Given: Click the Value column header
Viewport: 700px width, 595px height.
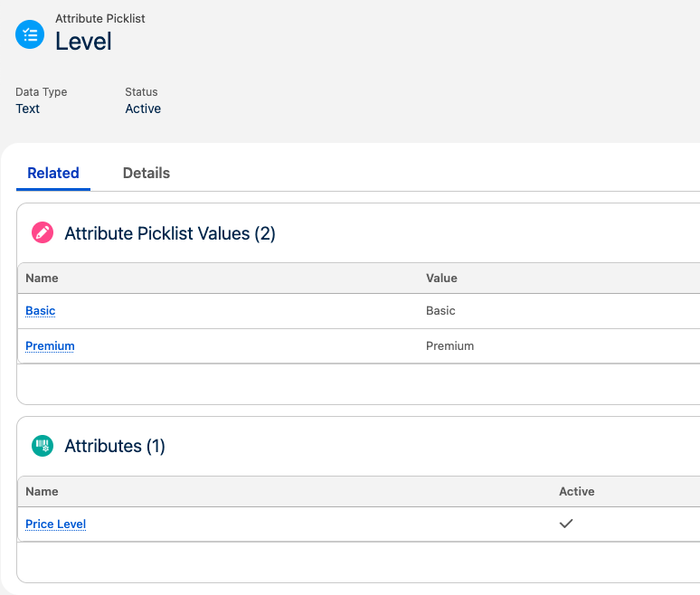Looking at the screenshot, I should 441,279.
